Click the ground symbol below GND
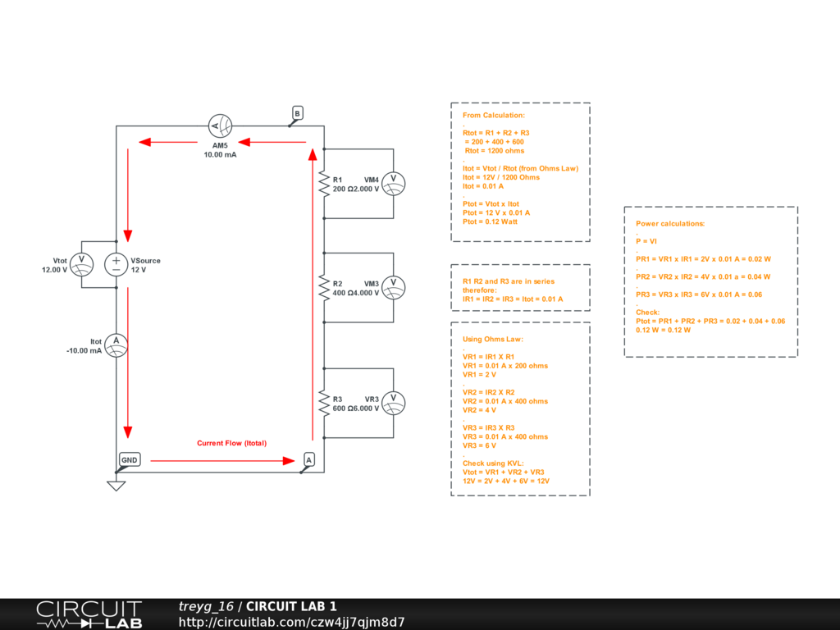This screenshot has width=840, height=630. pos(116,485)
